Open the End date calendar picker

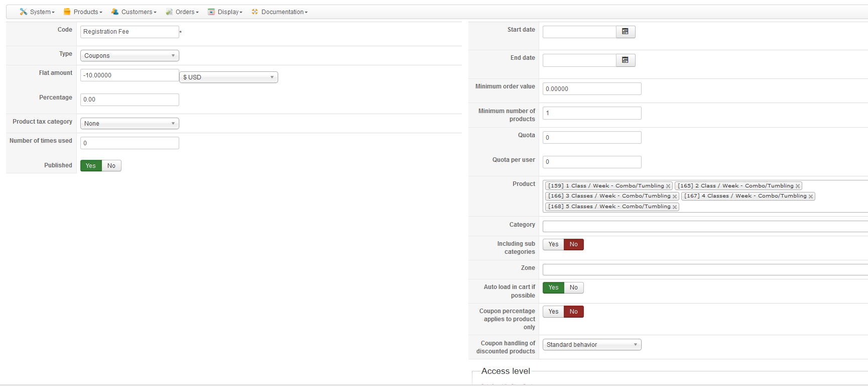click(x=625, y=60)
